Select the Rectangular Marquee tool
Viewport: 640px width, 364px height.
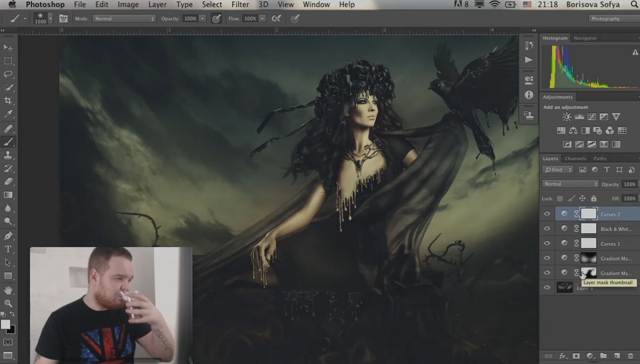point(9,61)
